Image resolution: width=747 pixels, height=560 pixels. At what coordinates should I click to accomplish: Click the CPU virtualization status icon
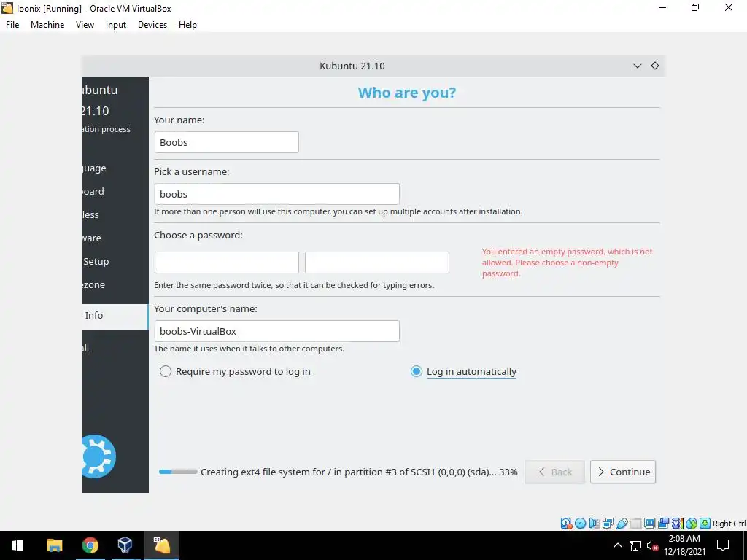(x=678, y=524)
